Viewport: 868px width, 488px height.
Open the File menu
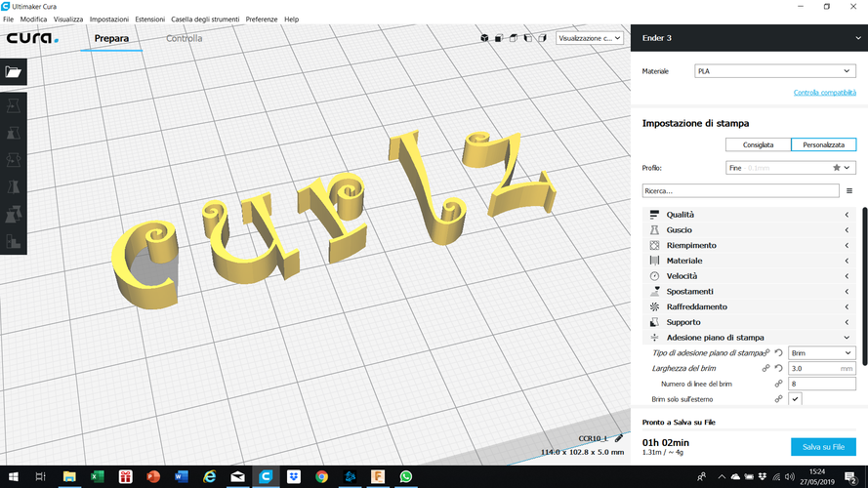(x=9, y=19)
